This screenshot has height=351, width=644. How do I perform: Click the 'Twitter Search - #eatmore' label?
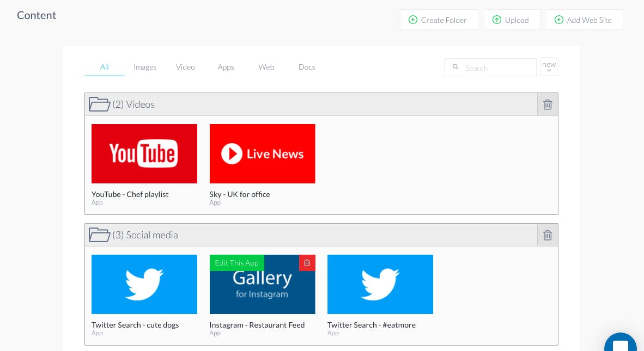371,325
